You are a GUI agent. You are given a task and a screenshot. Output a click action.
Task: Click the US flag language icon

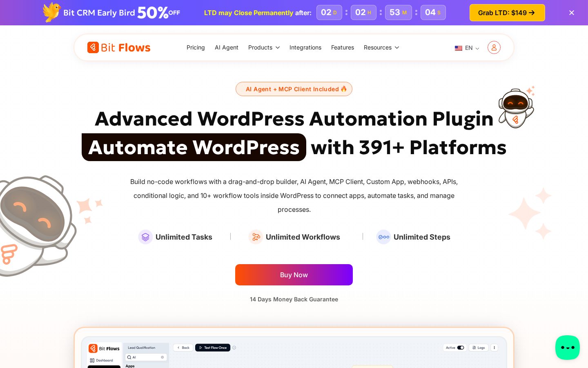[x=459, y=48]
